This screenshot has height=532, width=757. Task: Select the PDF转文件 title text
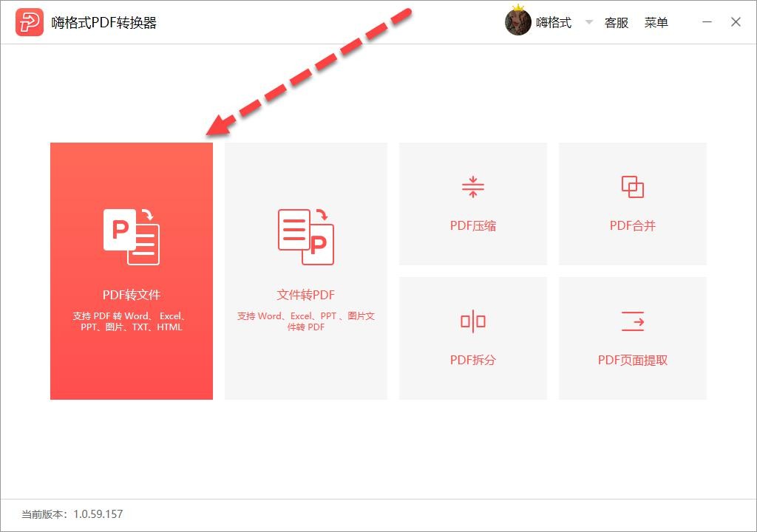click(x=132, y=295)
